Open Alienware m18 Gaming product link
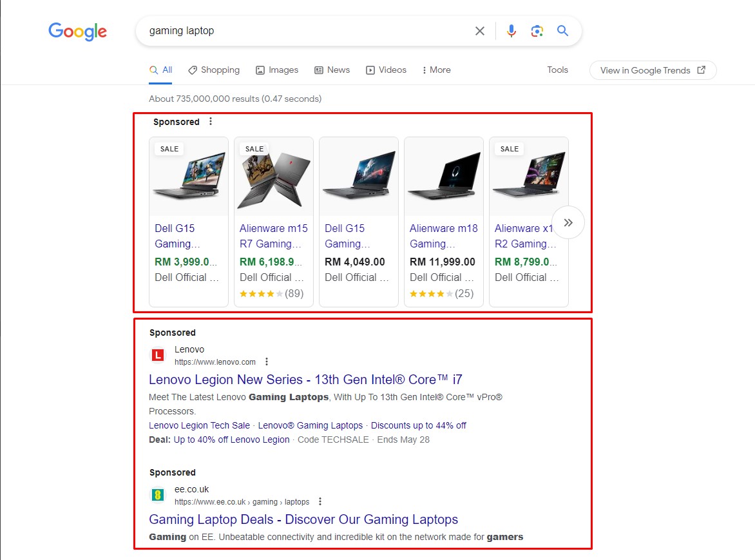 pos(443,236)
